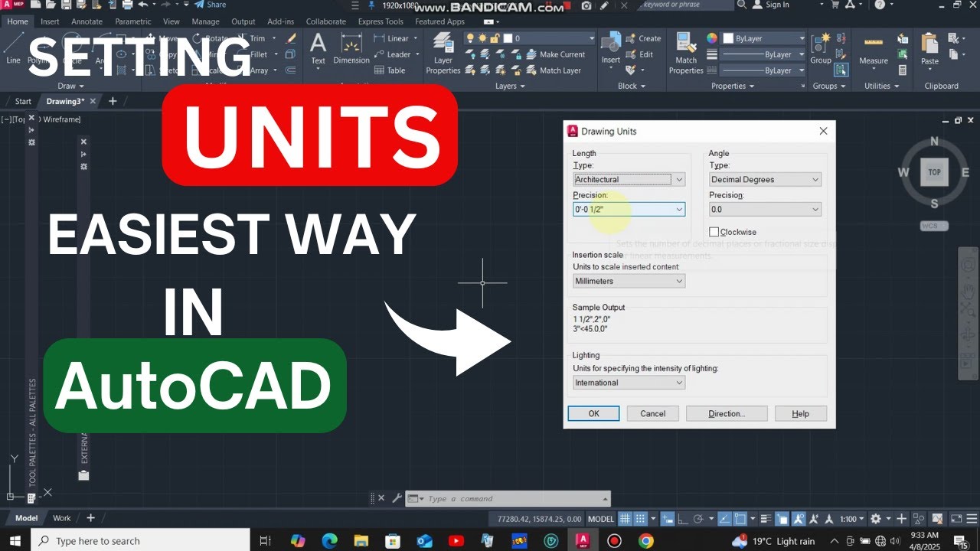The height and width of the screenshot is (551, 980).
Task: Click the TOP face of the ViewCube
Action: 934,172
